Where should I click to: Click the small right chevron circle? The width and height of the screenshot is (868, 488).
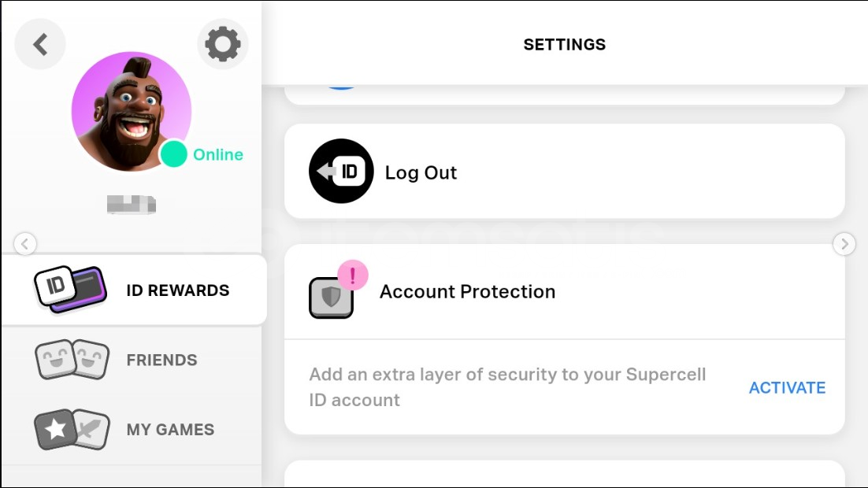pyautogui.click(x=844, y=244)
